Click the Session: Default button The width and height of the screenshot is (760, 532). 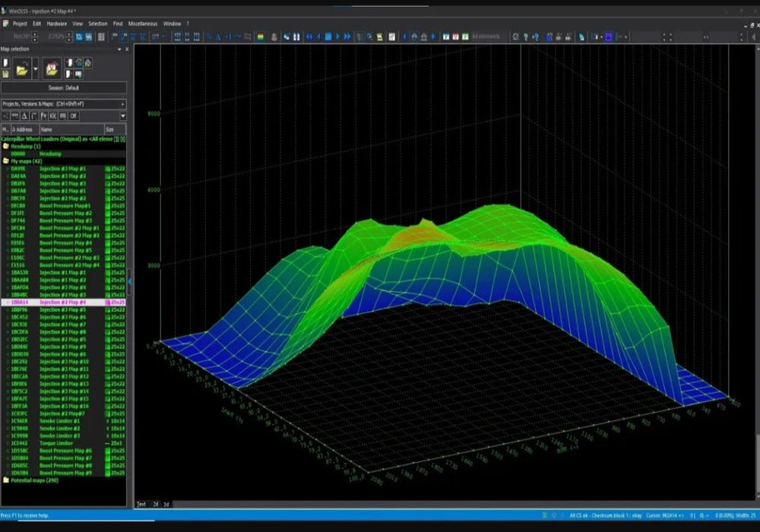64,88
